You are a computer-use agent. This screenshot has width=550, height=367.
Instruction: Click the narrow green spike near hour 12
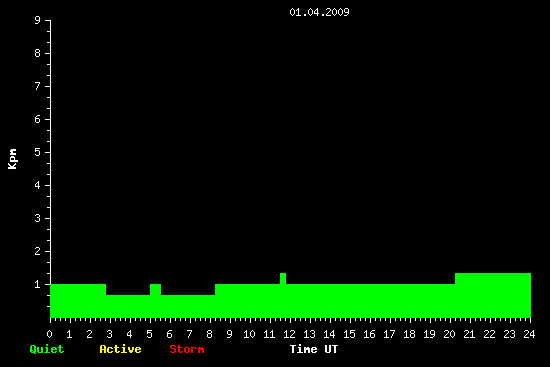coord(283,279)
